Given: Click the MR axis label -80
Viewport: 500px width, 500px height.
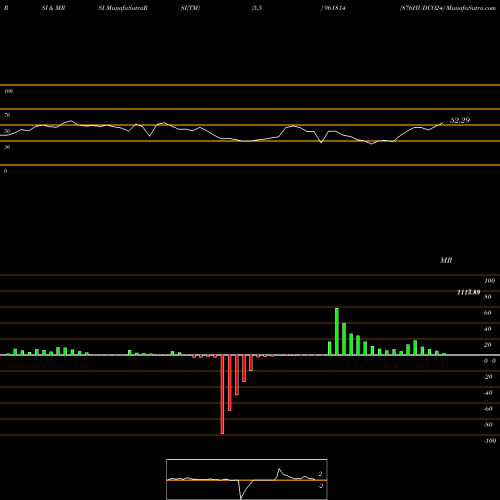Looking at the screenshot, I should (488, 425).
